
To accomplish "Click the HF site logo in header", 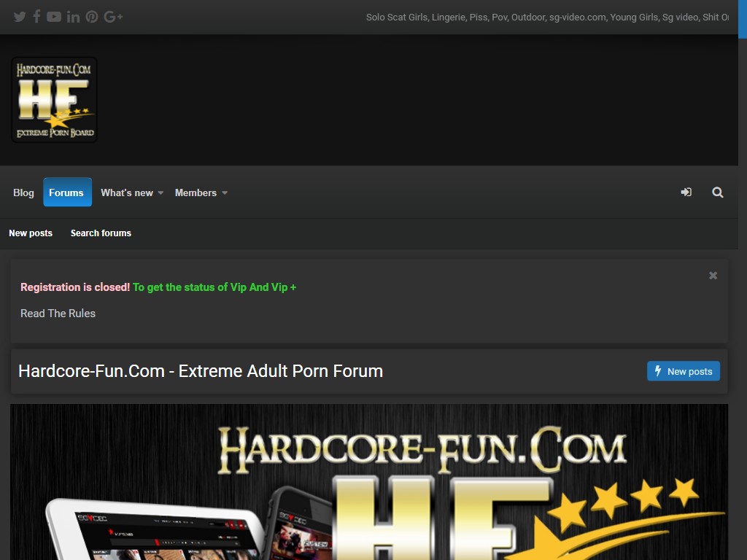I will point(54,100).
